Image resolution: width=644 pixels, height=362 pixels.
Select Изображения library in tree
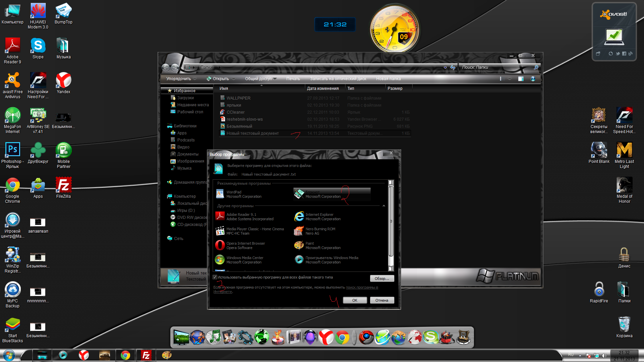point(190,161)
